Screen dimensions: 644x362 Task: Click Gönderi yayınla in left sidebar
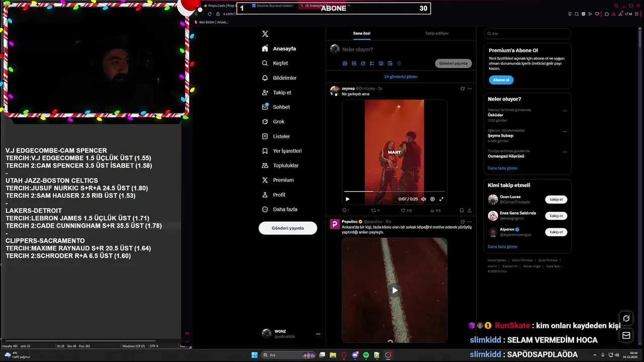coord(288,228)
